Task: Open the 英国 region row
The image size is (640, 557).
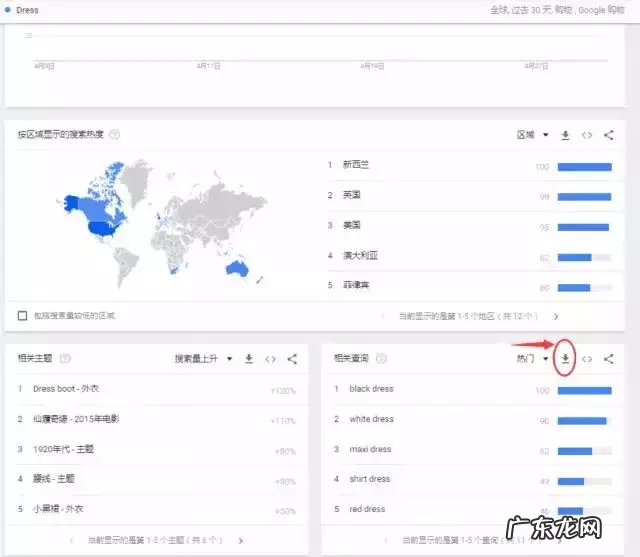Action: (x=476, y=196)
